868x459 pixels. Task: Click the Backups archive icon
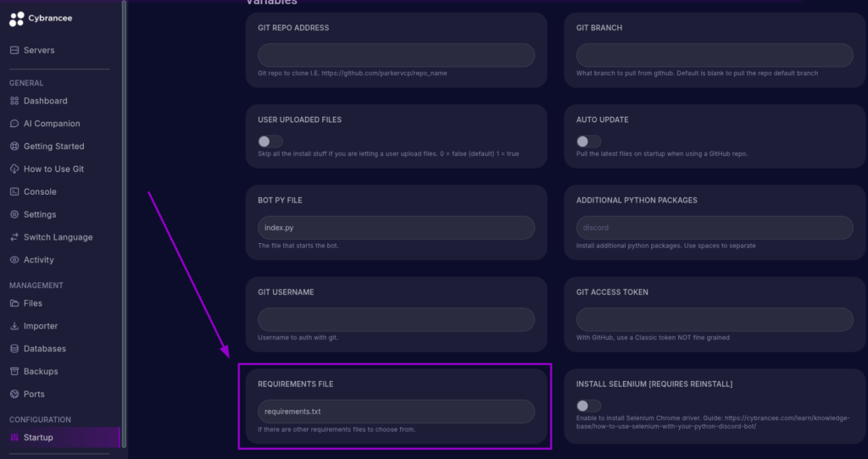[14, 372]
